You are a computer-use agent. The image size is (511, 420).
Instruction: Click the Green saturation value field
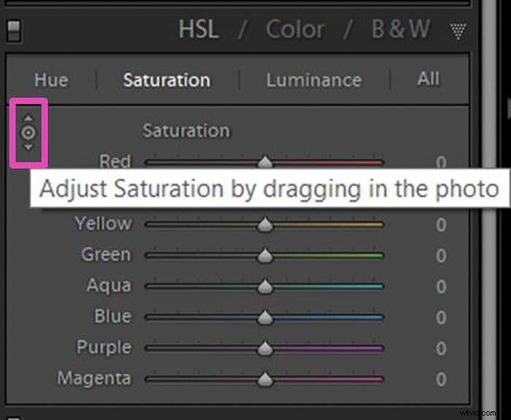tap(441, 256)
